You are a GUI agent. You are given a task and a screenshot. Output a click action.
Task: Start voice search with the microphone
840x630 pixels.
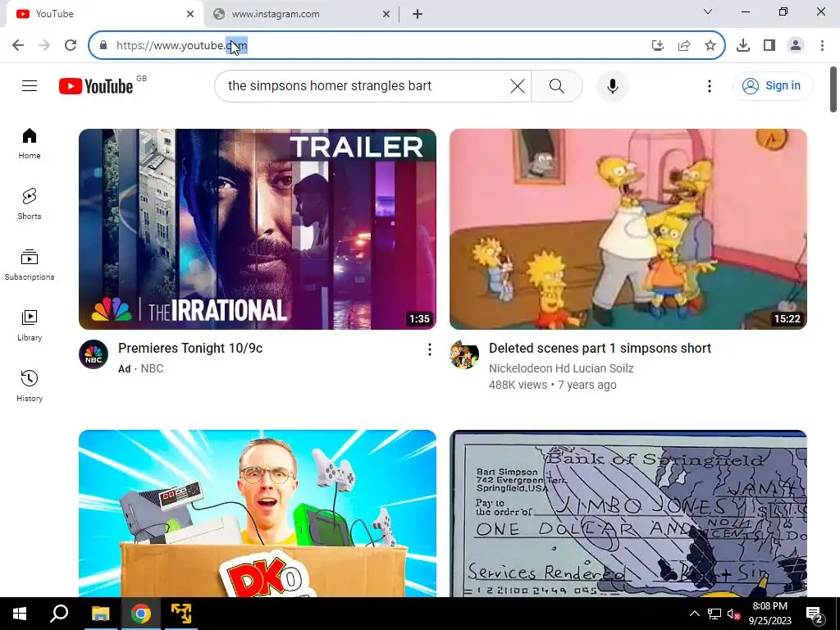click(x=612, y=85)
